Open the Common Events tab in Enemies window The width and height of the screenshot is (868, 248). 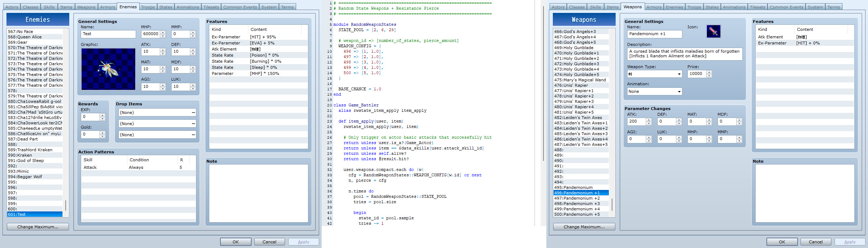click(240, 7)
